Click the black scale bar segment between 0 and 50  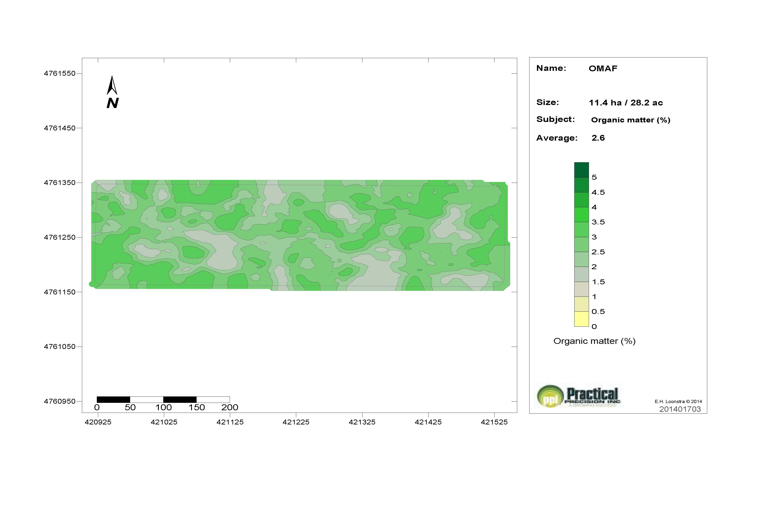click(113, 400)
